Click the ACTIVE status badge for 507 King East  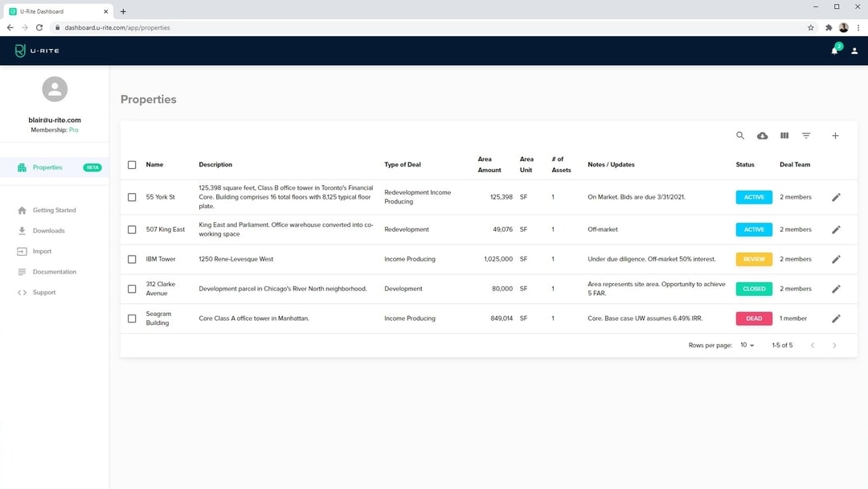(x=753, y=229)
